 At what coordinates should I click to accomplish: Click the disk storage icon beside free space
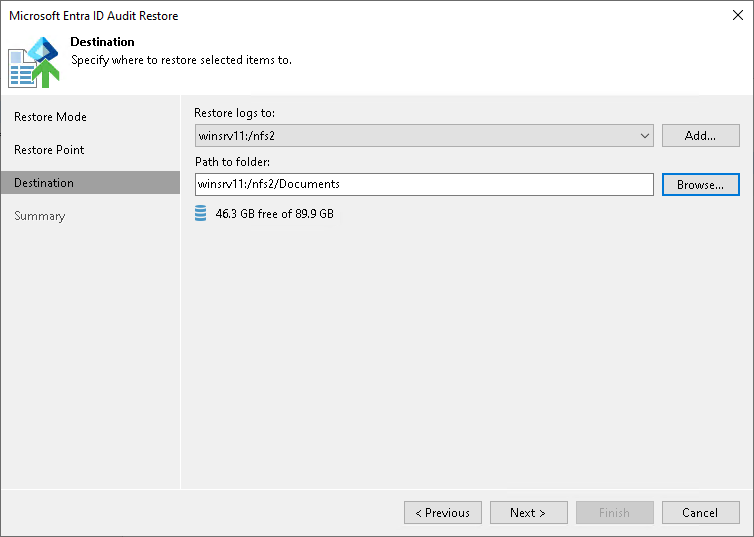(201, 213)
